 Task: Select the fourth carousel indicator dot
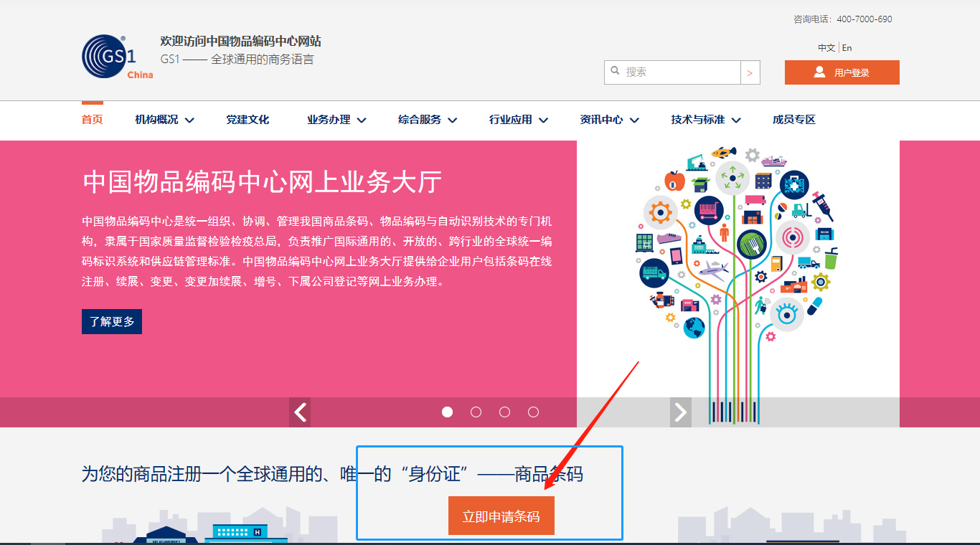(533, 412)
